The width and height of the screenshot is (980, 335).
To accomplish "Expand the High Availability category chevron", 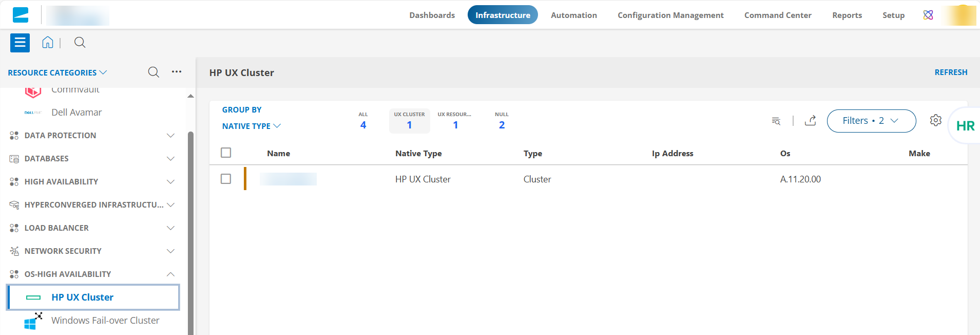I will 171,182.
